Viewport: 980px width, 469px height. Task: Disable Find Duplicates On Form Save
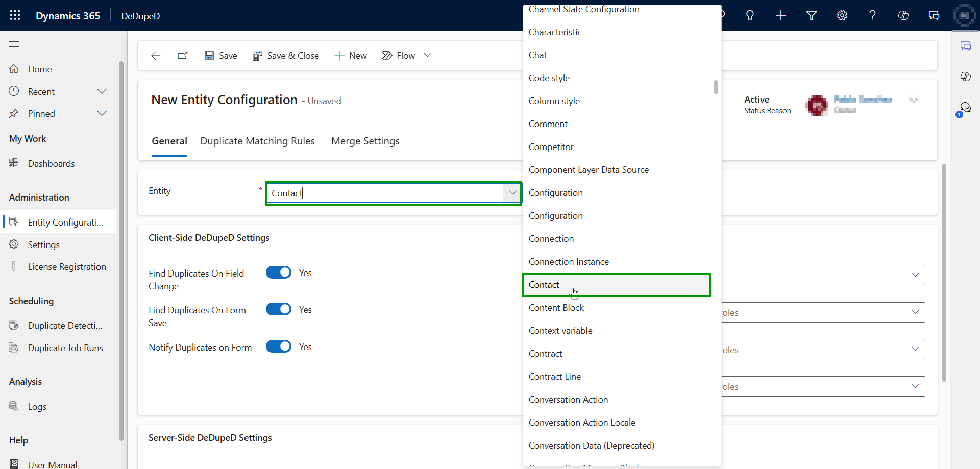tap(279, 309)
